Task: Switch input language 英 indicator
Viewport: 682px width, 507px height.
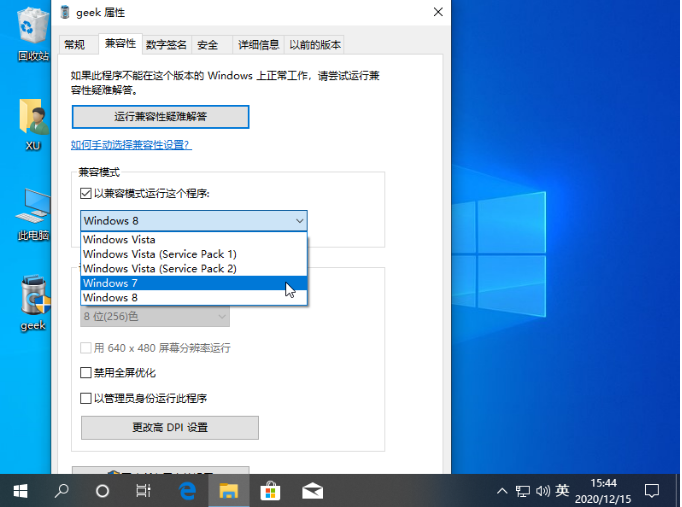Action: point(562,491)
